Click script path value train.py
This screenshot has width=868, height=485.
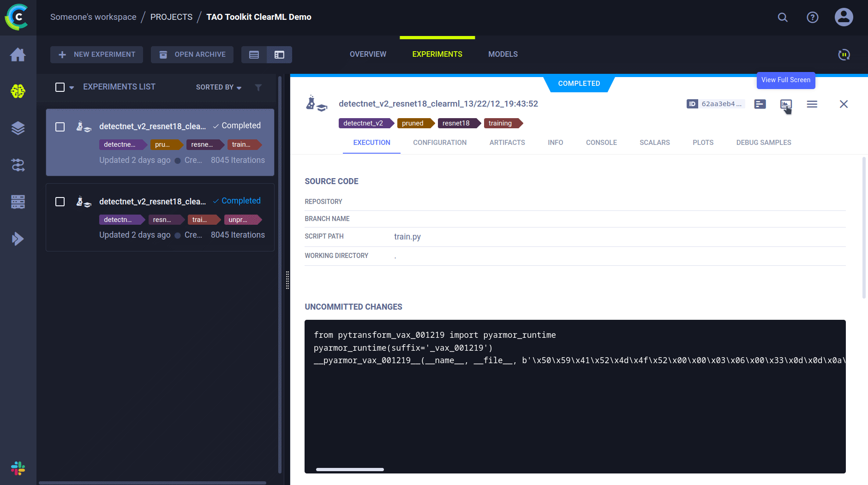[x=407, y=237]
